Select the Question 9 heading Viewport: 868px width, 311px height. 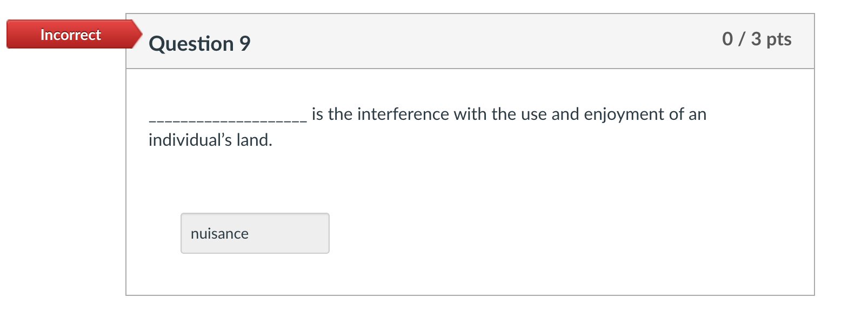(x=199, y=43)
